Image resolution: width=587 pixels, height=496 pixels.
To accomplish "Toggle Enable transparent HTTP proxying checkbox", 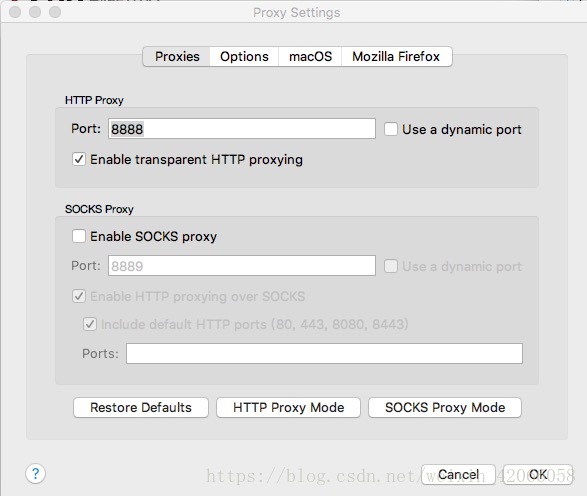I will 79,159.
